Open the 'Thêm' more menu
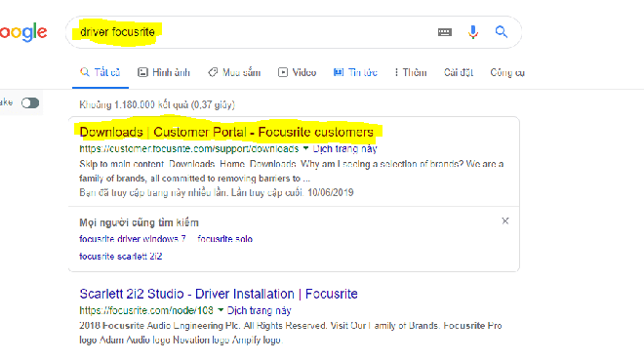Screen dimensions: 644x361 click(x=410, y=72)
